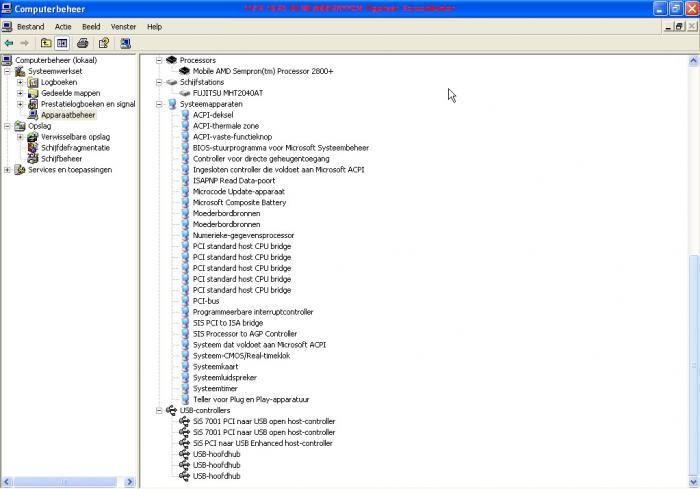This screenshot has height=489, width=700.
Task: Toggle the console tree show/hide icon
Action: tap(62, 43)
